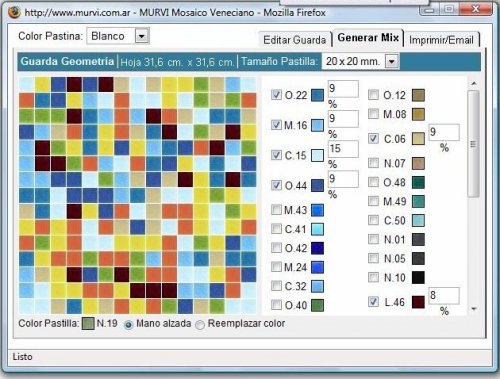
Task: Click the Firefox icon in title bar
Action: point(14,13)
